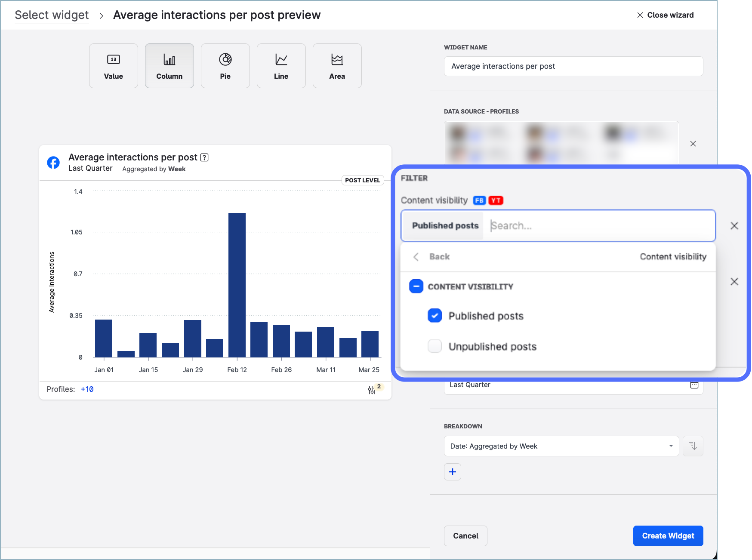The height and width of the screenshot is (560, 752).
Task: Select the Pie chart widget type
Action: click(x=225, y=65)
